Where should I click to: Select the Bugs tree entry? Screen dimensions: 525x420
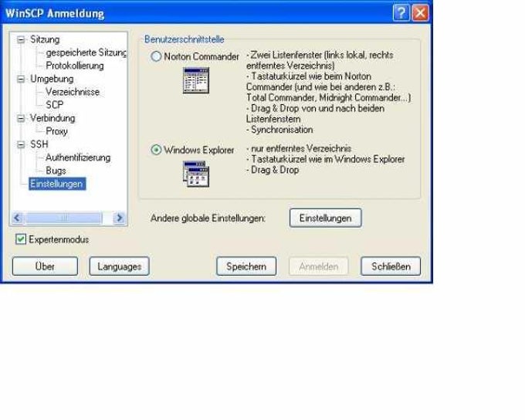point(56,171)
